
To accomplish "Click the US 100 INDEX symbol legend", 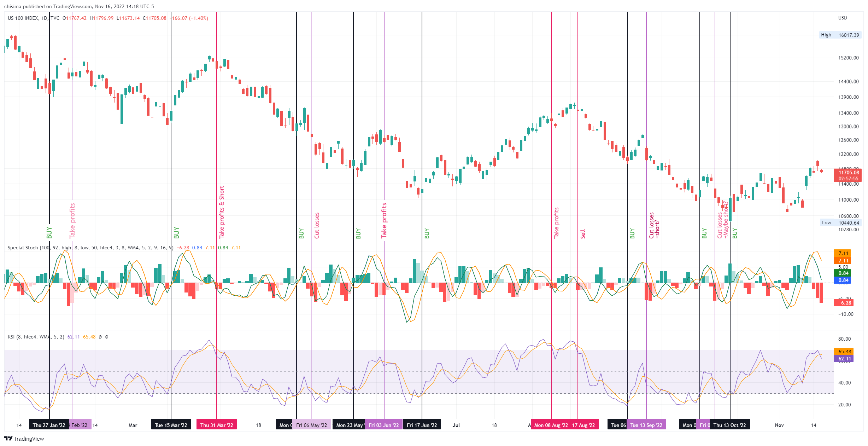I will point(23,18).
